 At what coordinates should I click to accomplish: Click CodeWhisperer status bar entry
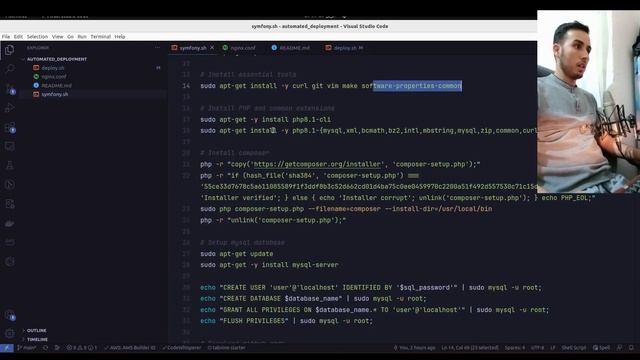tap(182, 348)
